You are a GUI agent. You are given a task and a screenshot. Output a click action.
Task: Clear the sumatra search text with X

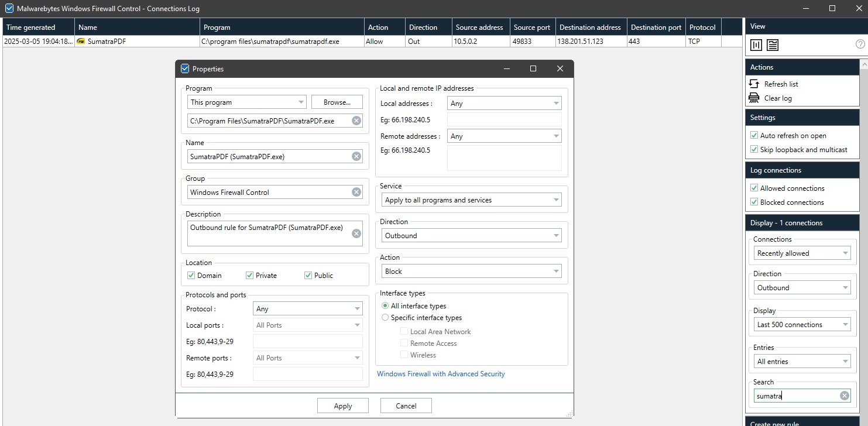coord(844,396)
